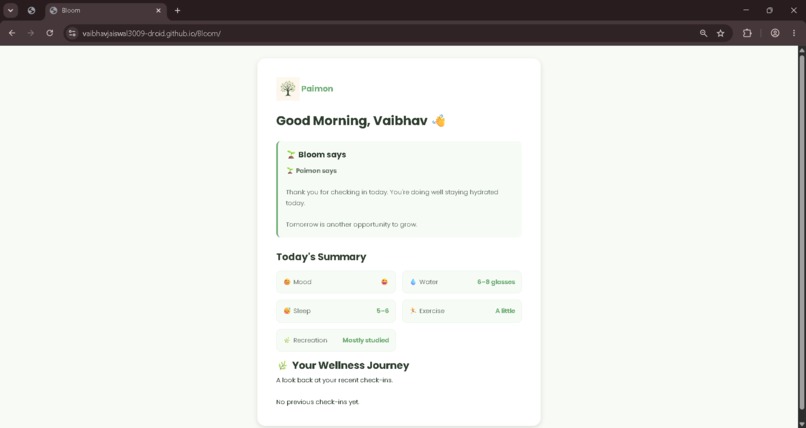Click the 'Today's Summary' heading
The image size is (806, 428).
[x=321, y=257]
